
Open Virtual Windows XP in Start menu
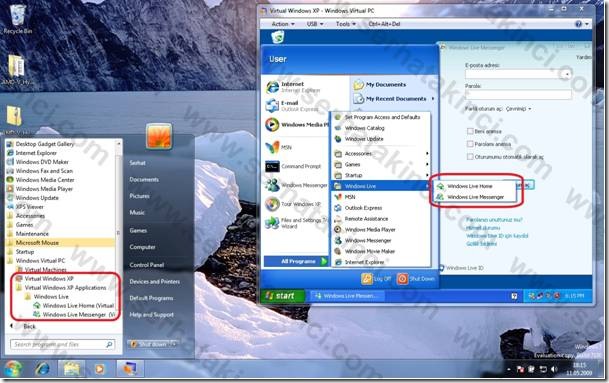pos(49,279)
